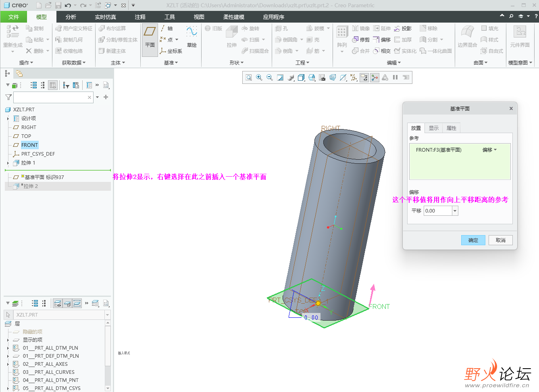Click the Repaint screen icon
539x392 pixels.
click(280, 77)
